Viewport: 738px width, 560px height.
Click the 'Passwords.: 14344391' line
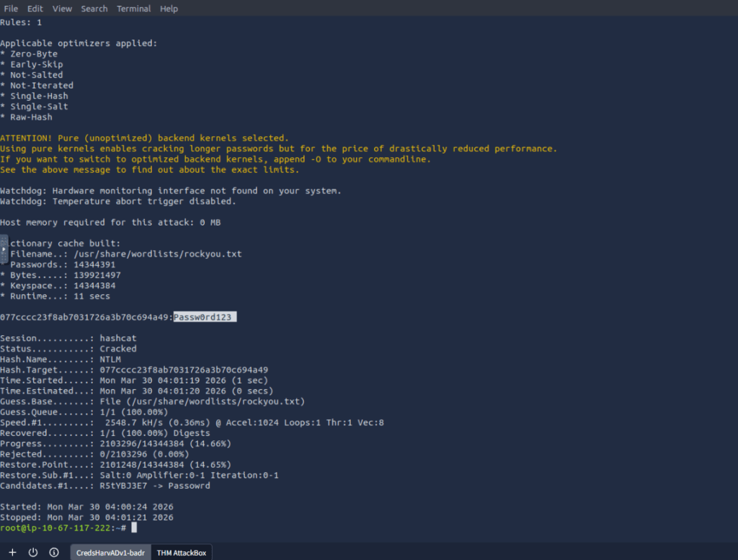click(63, 265)
